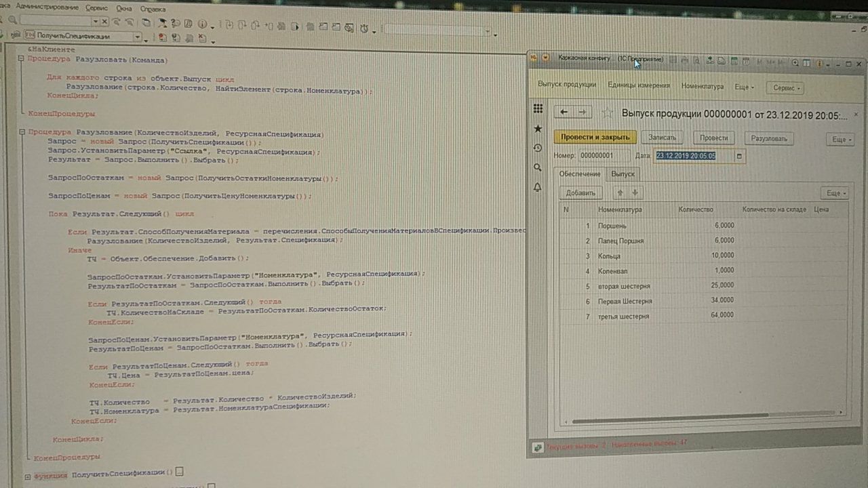868x488 pixels.
Task: Add document to favorites with star outline
Action: (608, 113)
